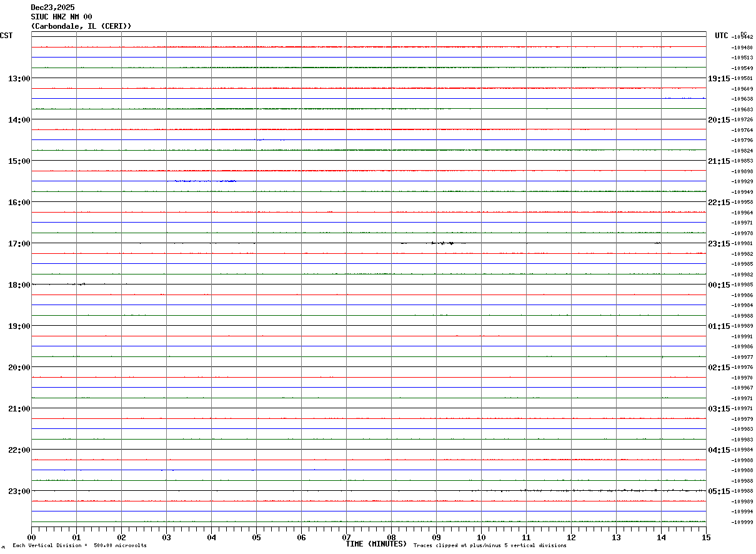Click the Traces clipped at plus/minus note

[490, 546]
